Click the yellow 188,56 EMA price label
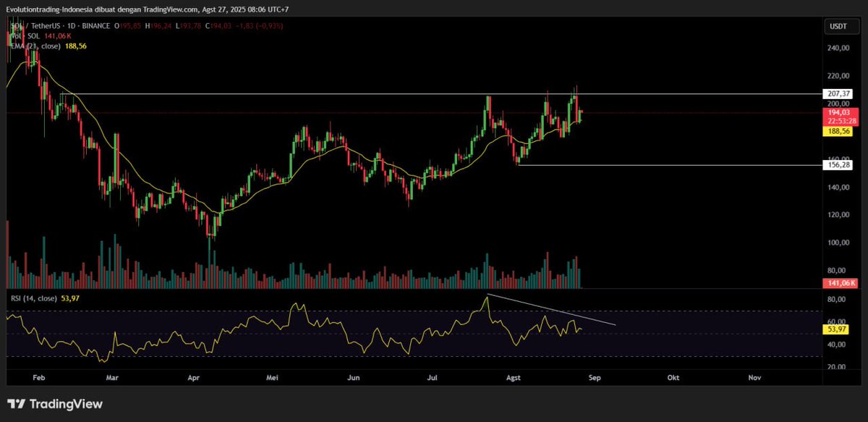This screenshot has width=868, height=422. pyautogui.click(x=838, y=131)
